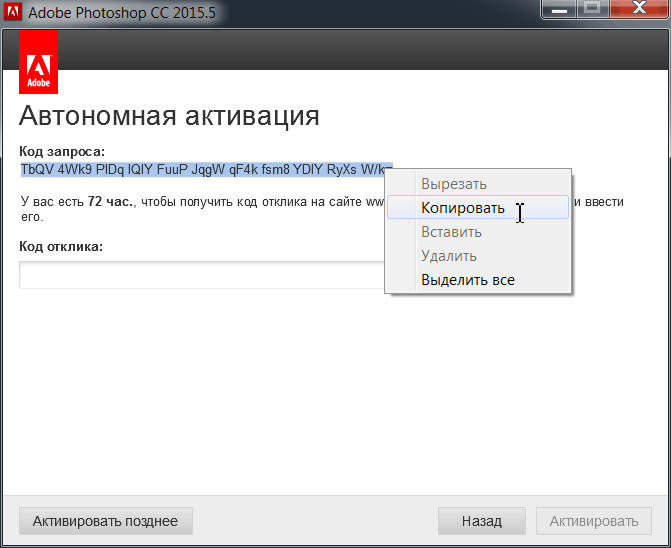This screenshot has height=548, width=671.
Task: Pick Удалить in the context menu
Action: (478, 256)
